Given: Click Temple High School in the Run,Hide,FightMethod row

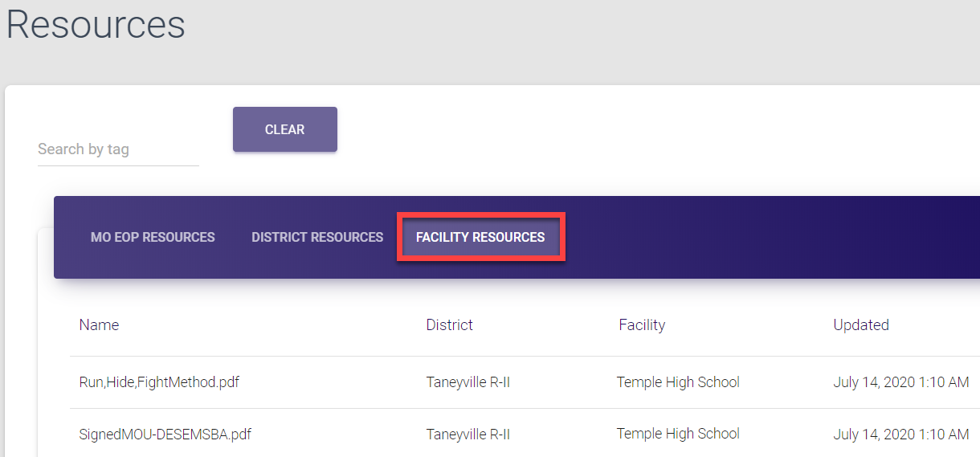Looking at the screenshot, I should coord(678,382).
